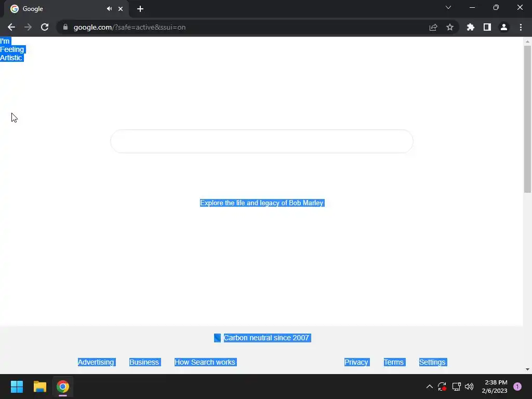Mute the Google tab audio
The image size is (532, 399).
click(x=109, y=9)
